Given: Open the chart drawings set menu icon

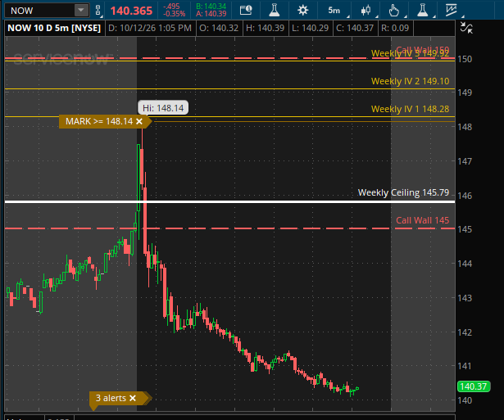Looking at the screenshot, I should pyautogui.click(x=452, y=11).
